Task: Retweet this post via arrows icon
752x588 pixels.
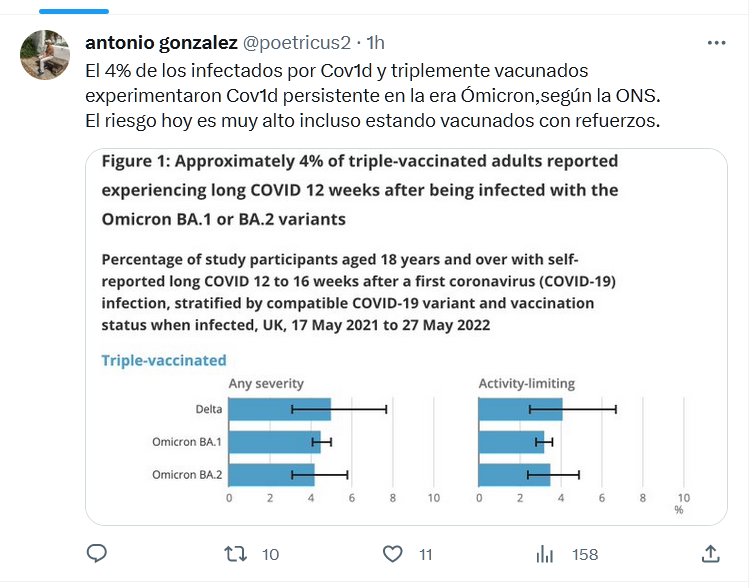Action: [236, 553]
